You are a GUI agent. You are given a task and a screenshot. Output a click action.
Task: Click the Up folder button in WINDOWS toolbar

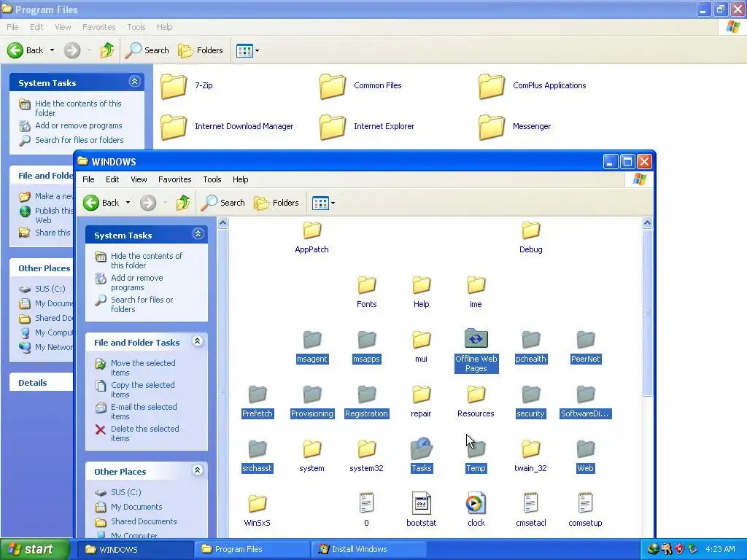(x=183, y=203)
